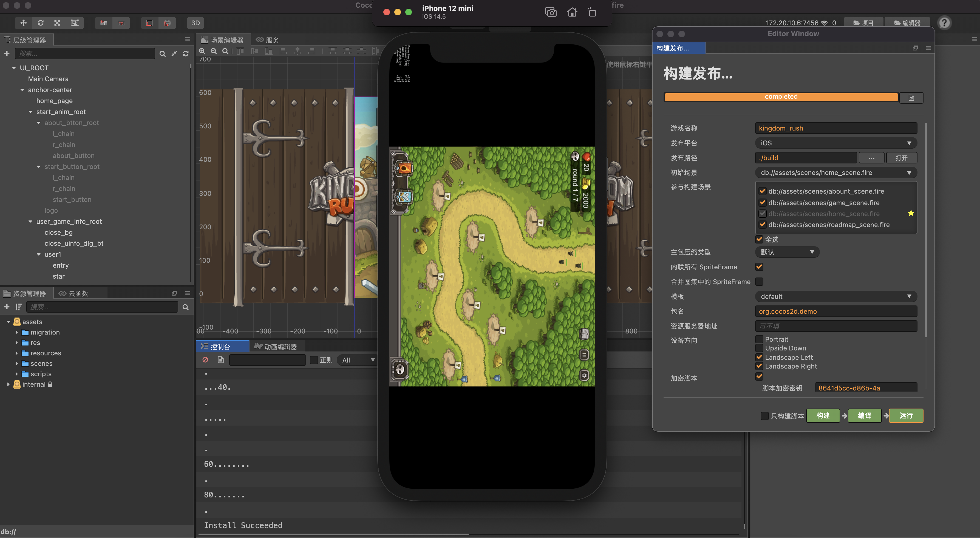The image size is (980, 538).
Task: Switch to the 服务 tab
Action: (x=268, y=40)
